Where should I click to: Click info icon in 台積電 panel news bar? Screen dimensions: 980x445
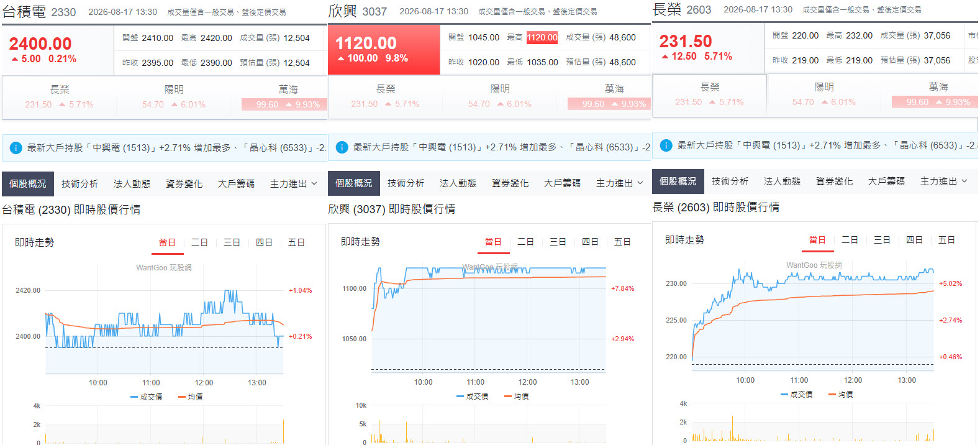pos(16,147)
